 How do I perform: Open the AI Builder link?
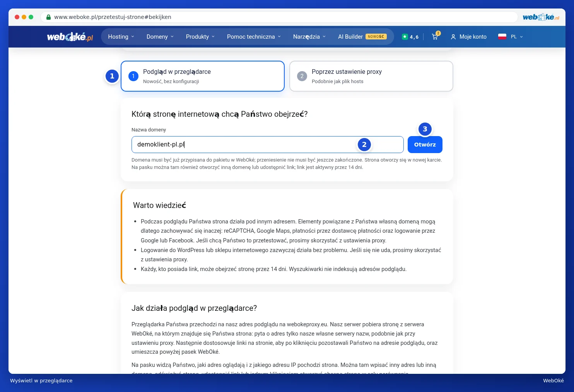[x=362, y=37]
